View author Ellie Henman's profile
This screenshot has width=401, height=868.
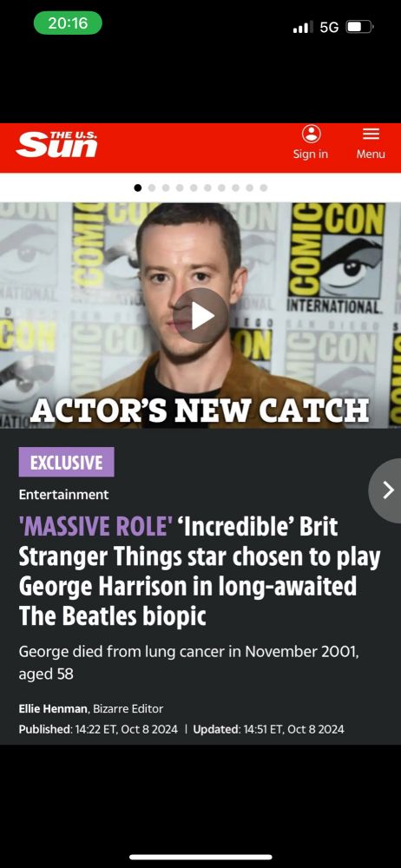click(53, 708)
